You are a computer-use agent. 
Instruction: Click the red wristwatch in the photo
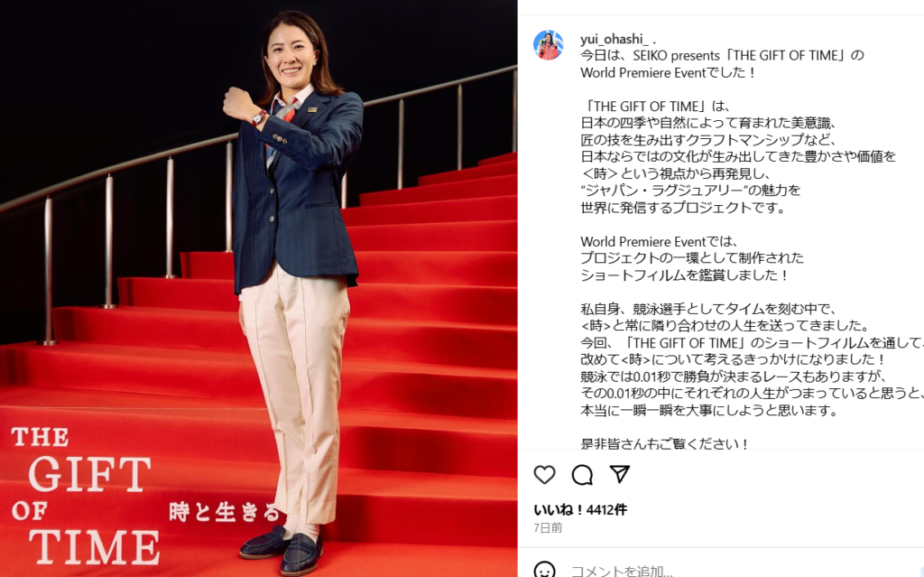pyautogui.click(x=258, y=118)
